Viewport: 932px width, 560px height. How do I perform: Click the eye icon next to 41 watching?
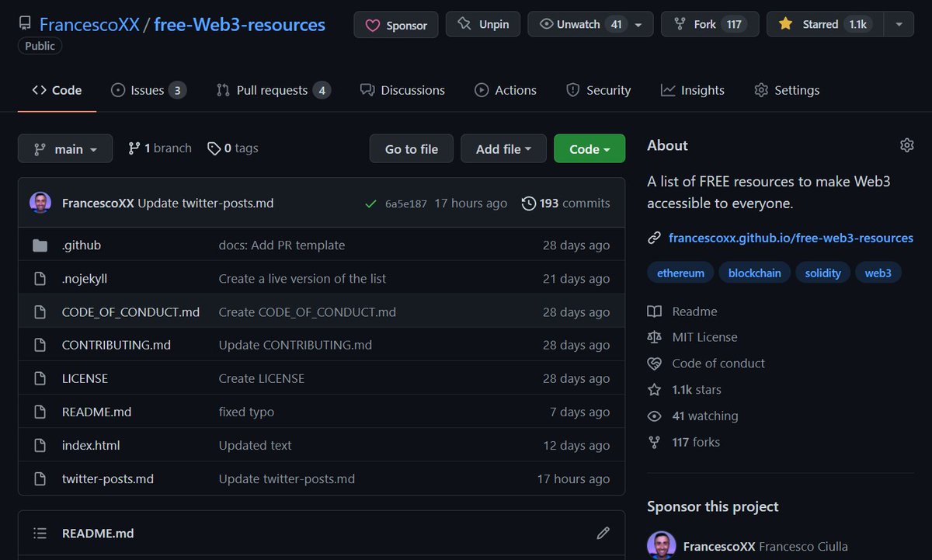[x=655, y=416]
